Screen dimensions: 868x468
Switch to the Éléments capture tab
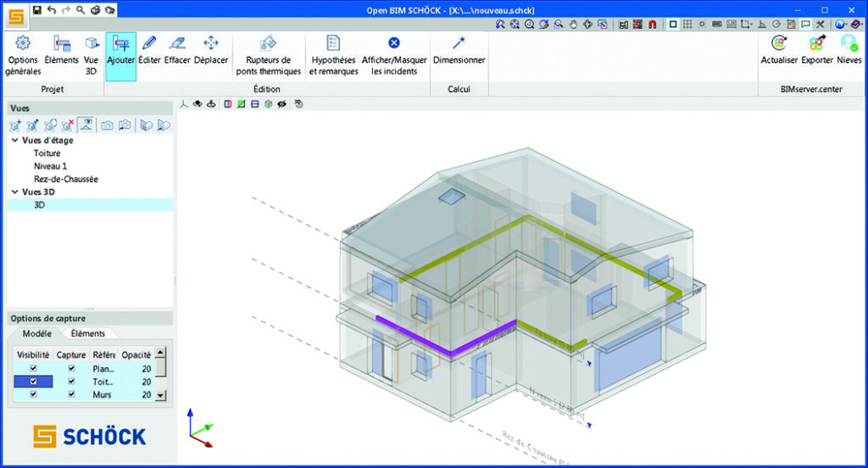click(88, 333)
